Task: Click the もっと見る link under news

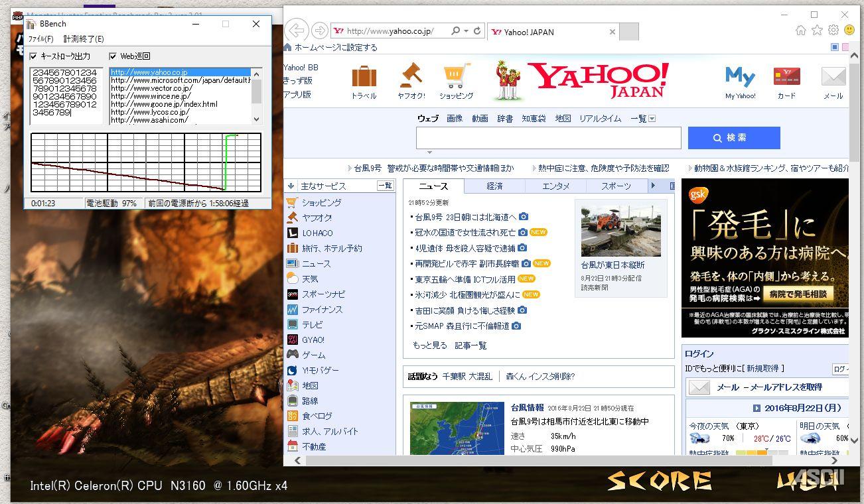Action: [x=430, y=346]
